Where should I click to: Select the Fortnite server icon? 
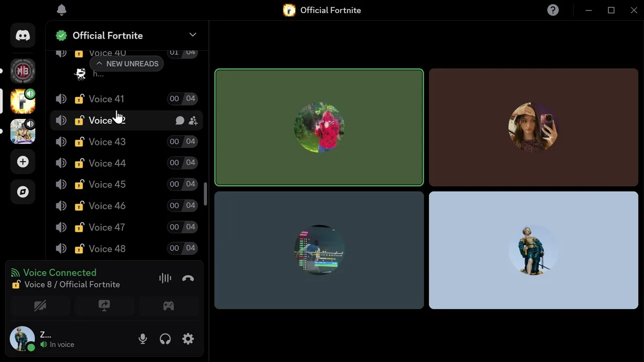23,101
